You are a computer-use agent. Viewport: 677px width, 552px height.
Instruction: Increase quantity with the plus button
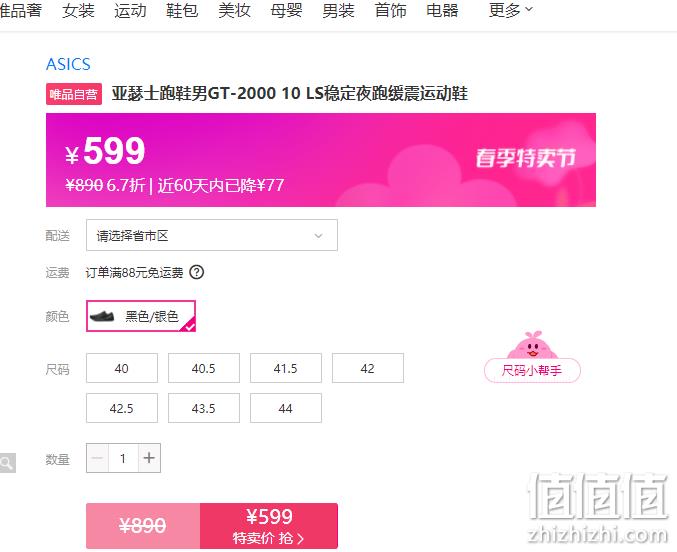(149, 458)
